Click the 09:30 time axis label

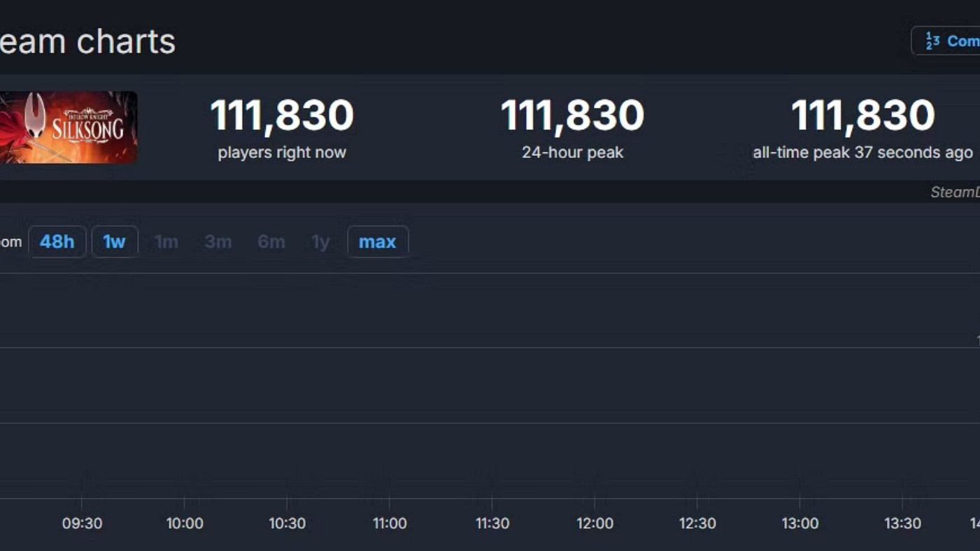(82, 524)
